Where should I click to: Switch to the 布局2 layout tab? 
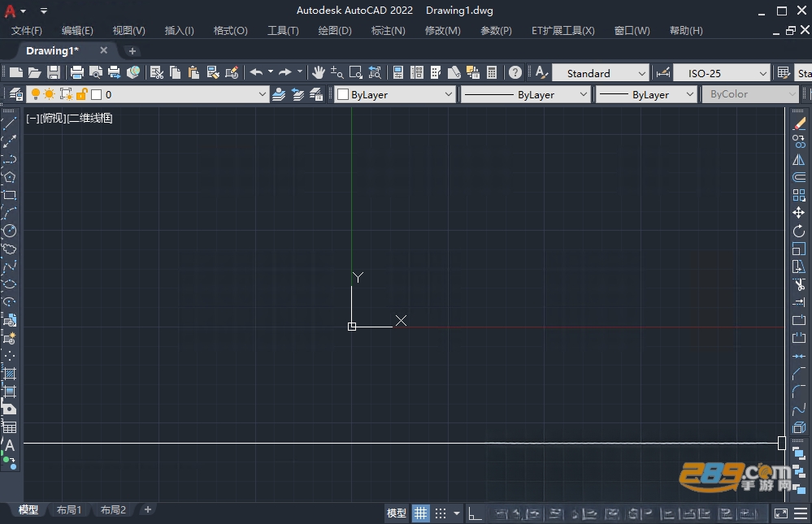click(113, 509)
